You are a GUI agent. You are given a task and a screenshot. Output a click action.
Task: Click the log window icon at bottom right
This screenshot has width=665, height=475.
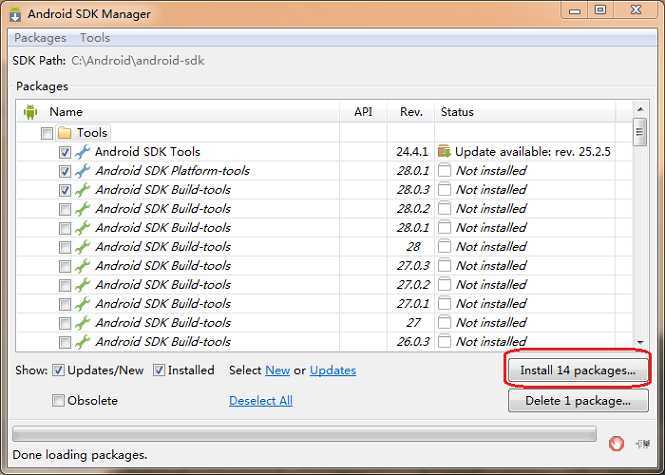click(641, 441)
